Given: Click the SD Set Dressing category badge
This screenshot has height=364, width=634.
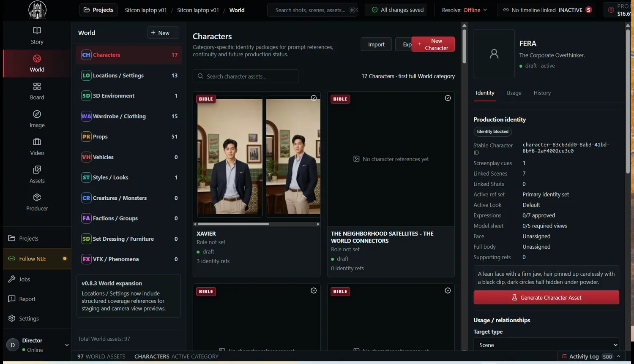Looking at the screenshot, I should pyautogui.click(x=86, y=239).
